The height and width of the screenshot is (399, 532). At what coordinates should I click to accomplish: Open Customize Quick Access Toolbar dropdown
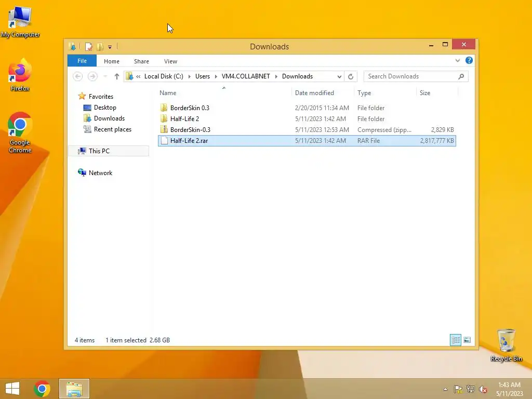(x=110, y=47)
